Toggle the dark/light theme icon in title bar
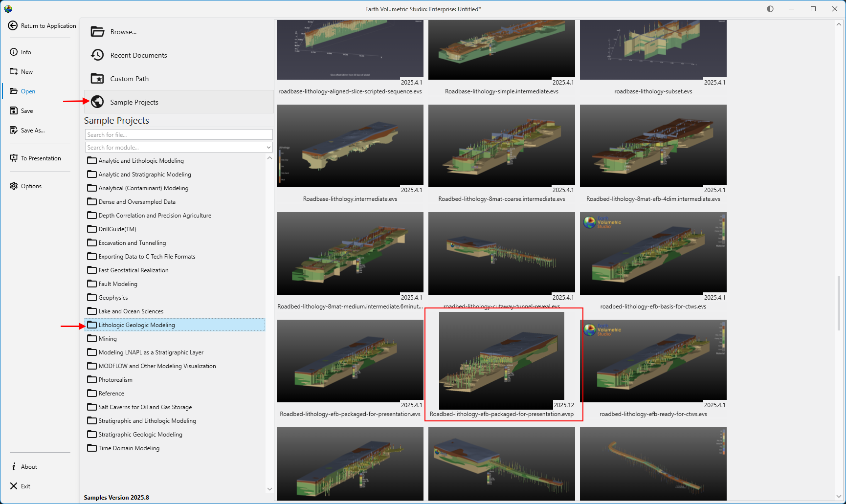The height and width of the screenshot is (504, 846). click(770, 9)
